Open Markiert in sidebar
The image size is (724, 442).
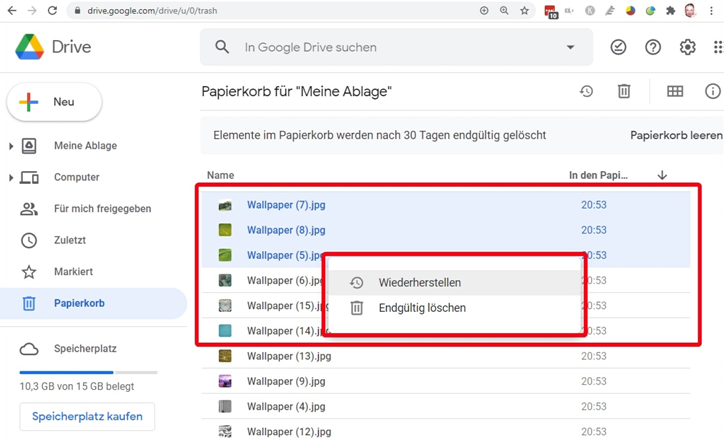[x=73, y=272]
